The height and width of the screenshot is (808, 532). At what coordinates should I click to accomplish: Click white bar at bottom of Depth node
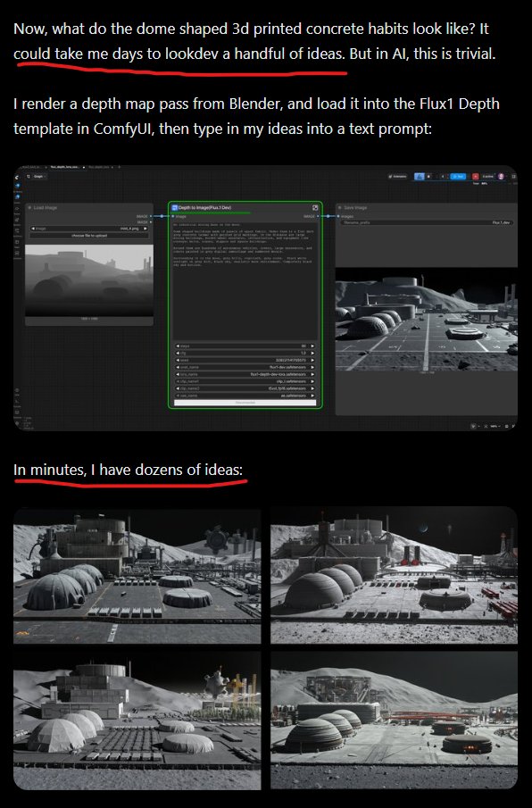point(245,403)
